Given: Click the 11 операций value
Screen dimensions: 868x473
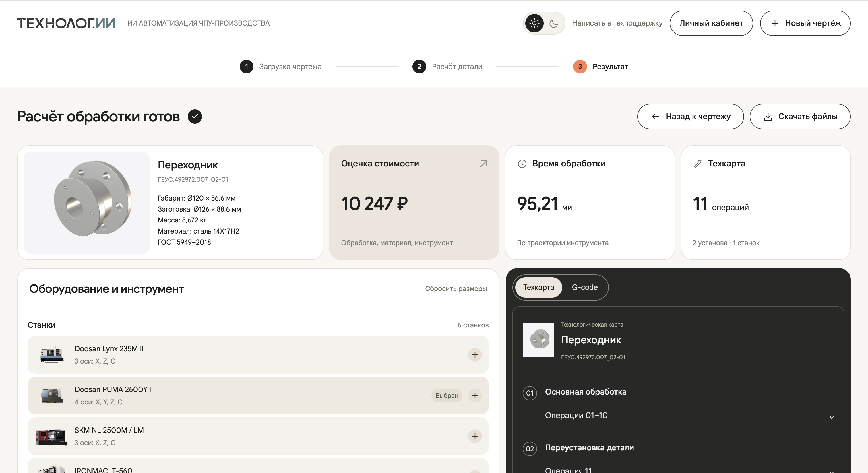Looking at the screenshot, I should [721, 204].
